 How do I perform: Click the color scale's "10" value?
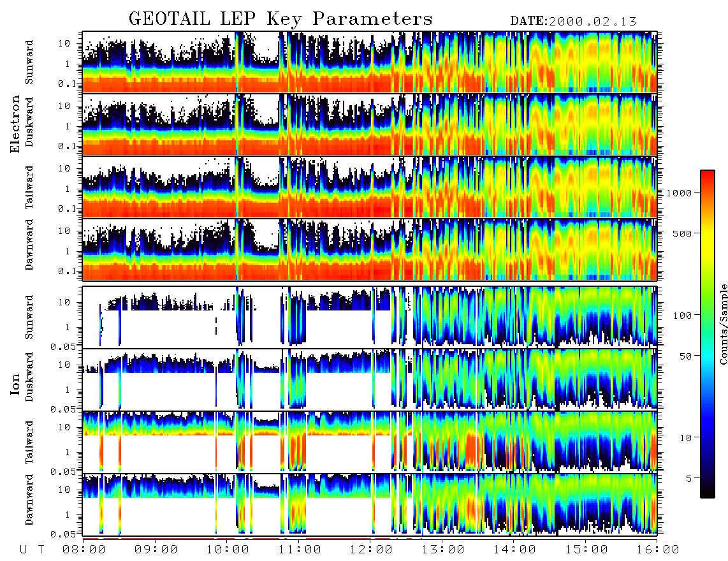coord(685,438)
